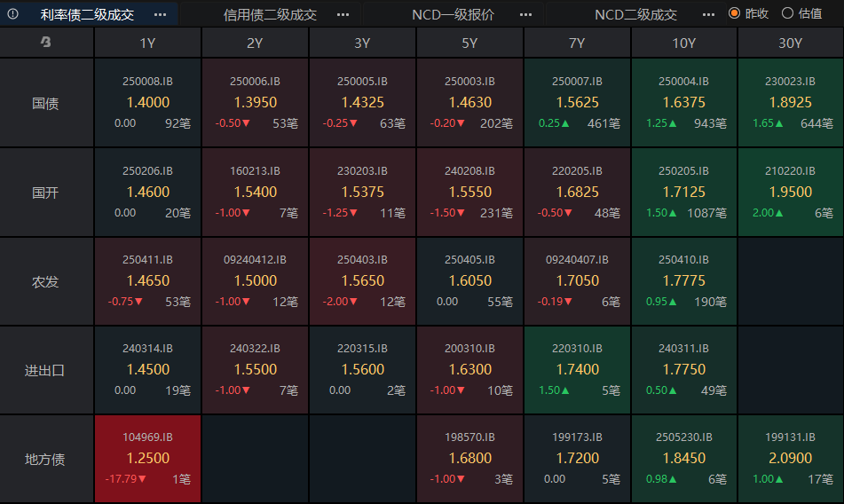844x504 pixels.
Task: Click the 10Y column header
Action: (684, 43)
